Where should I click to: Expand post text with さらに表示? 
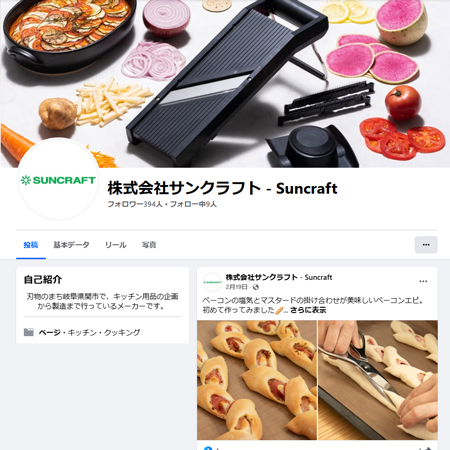tap(308, 310)
